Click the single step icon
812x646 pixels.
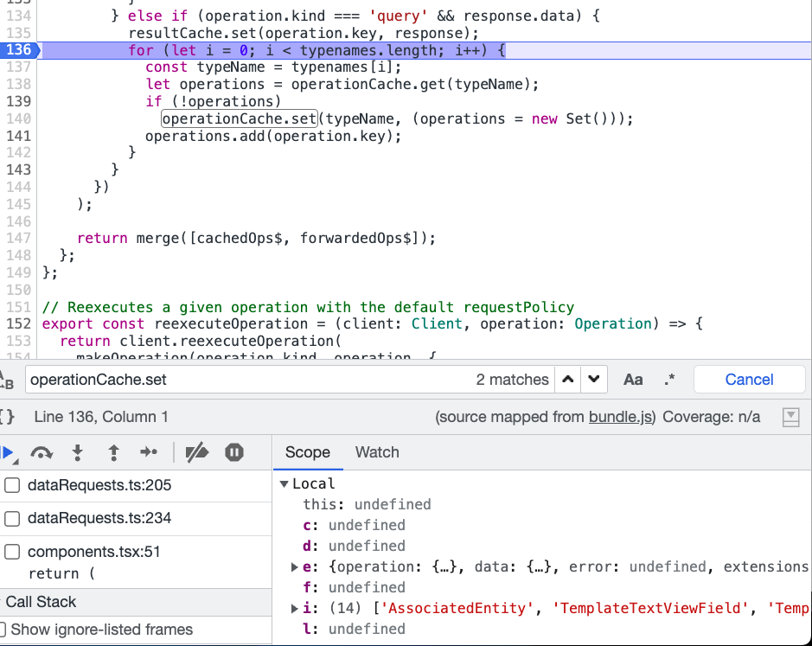tap(148, 452)
